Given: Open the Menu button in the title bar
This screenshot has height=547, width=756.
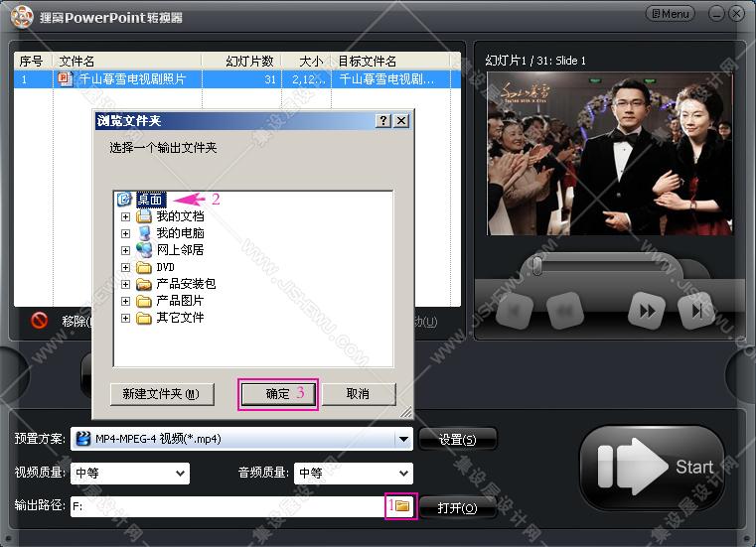Looking at the screenshot, I should [x=671, y=14].
